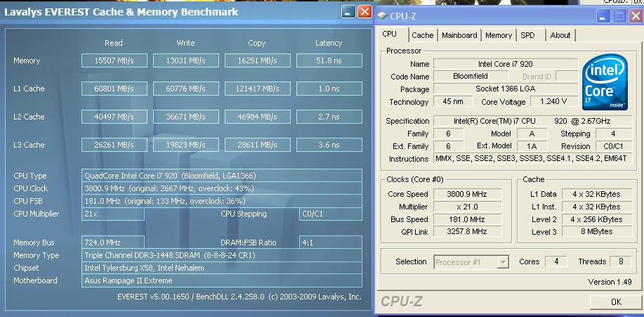Click the CPU Multiplier value 21x
644x317 pixels.
113,214
